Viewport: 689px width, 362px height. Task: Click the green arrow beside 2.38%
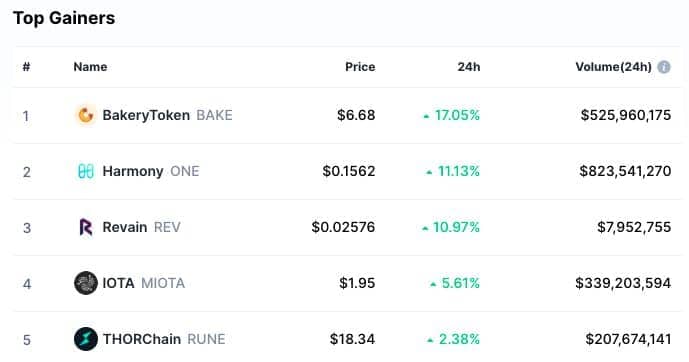430,340
